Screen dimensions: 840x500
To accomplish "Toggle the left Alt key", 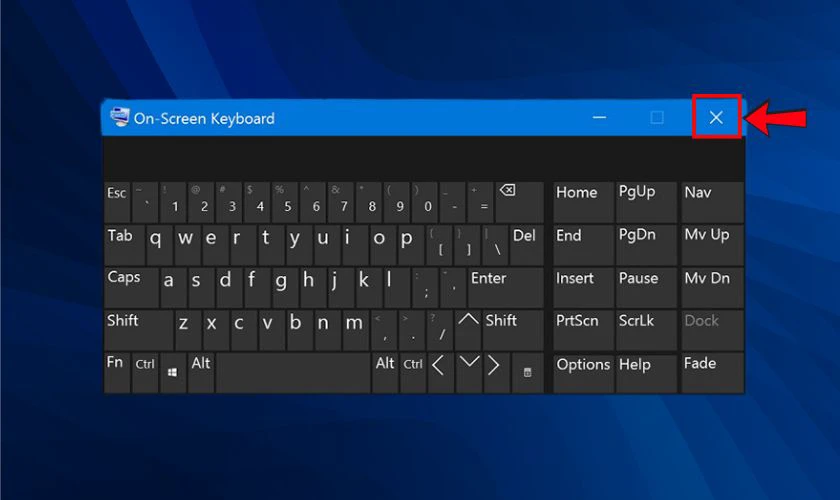I will coord(201,372).
